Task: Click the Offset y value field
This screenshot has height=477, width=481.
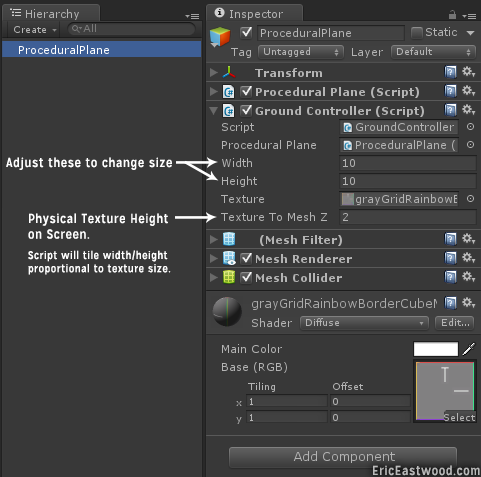Action: [x=370, y=417]
